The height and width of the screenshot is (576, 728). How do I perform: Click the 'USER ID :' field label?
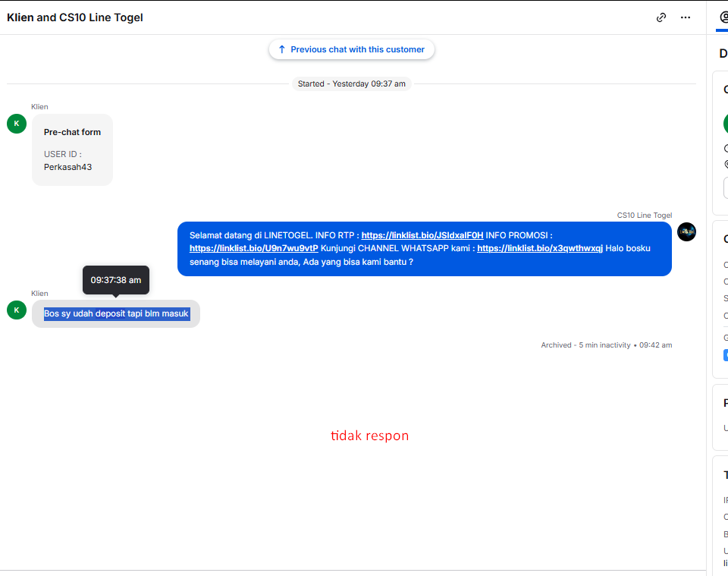63,154
